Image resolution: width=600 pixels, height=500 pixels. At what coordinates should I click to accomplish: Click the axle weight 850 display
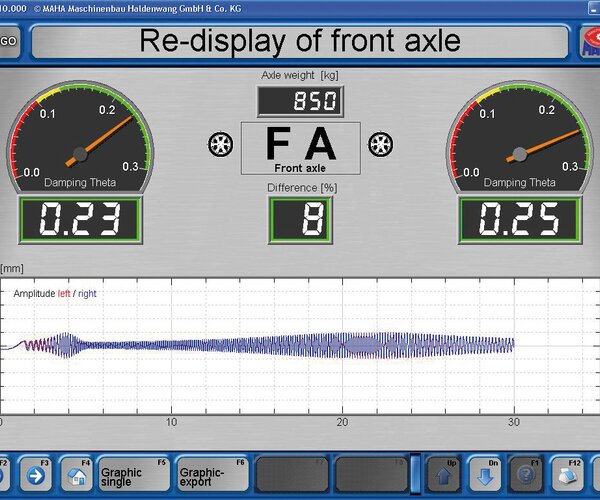pyautogui.click(x=300, y=101)
